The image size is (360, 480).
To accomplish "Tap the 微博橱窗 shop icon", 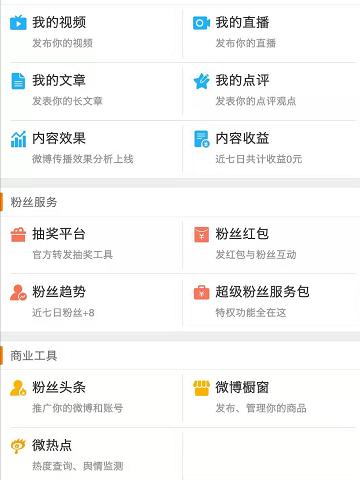I will (x=201, y=388).
